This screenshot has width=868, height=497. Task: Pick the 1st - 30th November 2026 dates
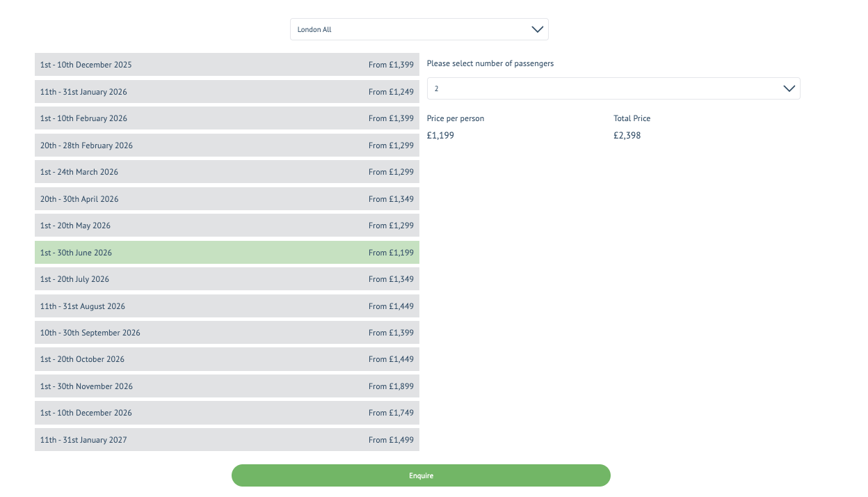click(x=227, y=386)
